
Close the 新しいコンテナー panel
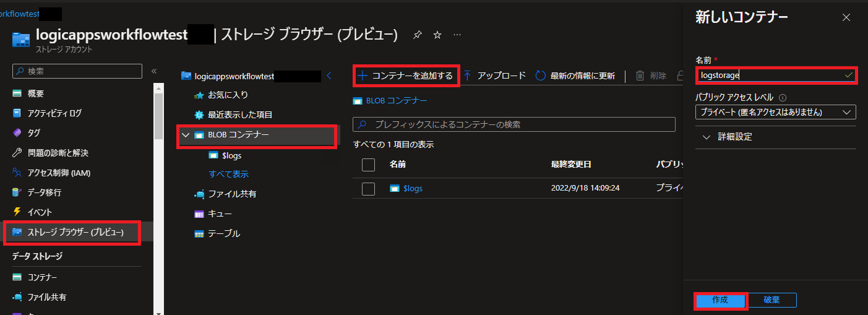coord(846,18)
